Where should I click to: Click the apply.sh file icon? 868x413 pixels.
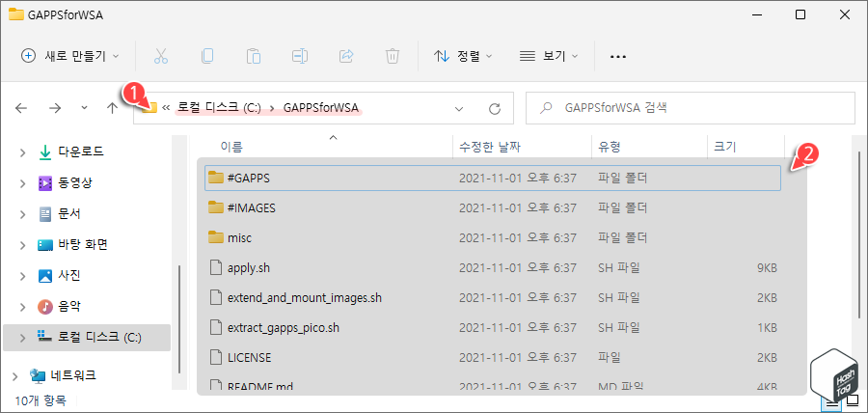point(215,268)
